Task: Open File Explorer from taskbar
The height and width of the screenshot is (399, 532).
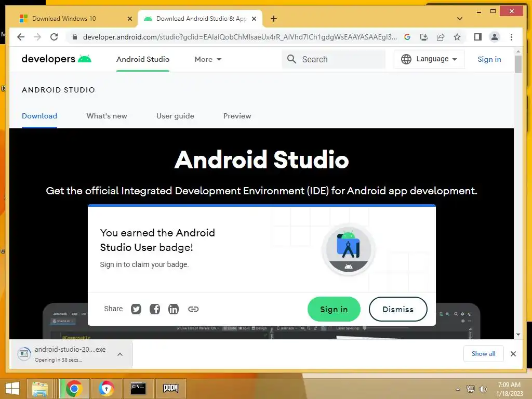Action: (39, 389)
